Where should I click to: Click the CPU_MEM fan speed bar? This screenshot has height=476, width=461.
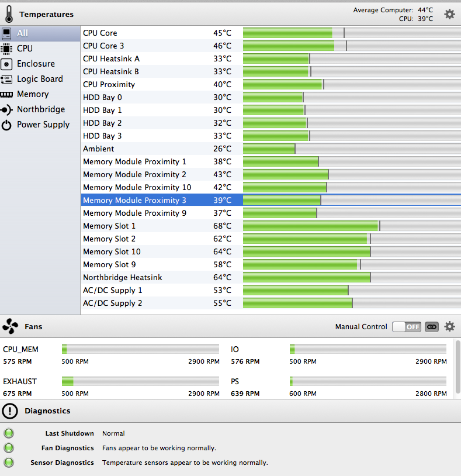click(x=140, y=349)
